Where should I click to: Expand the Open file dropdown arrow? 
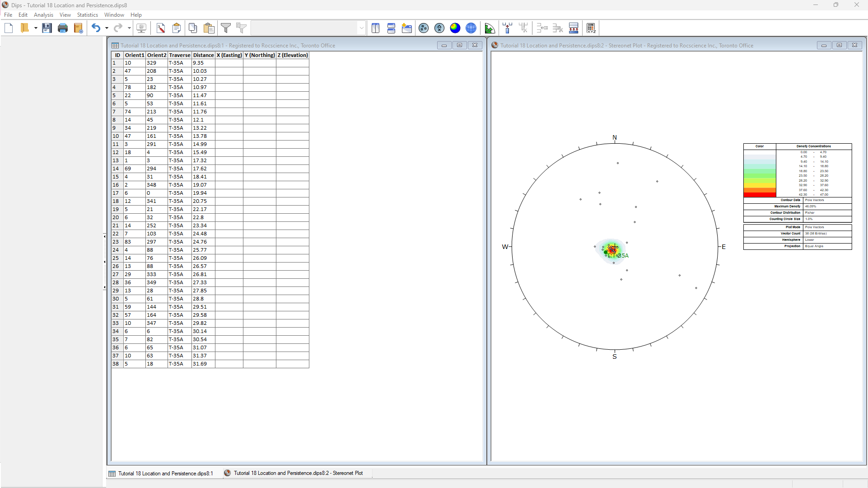coord(35,28)
